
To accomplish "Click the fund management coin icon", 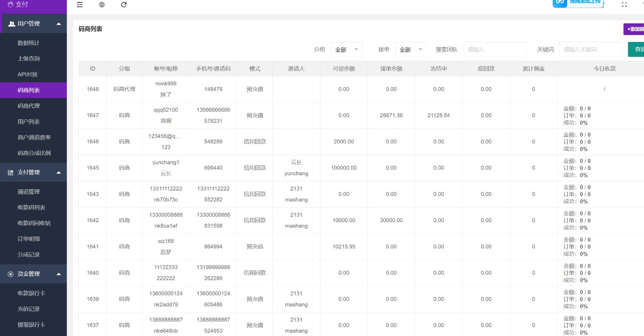I will point(10,274).
